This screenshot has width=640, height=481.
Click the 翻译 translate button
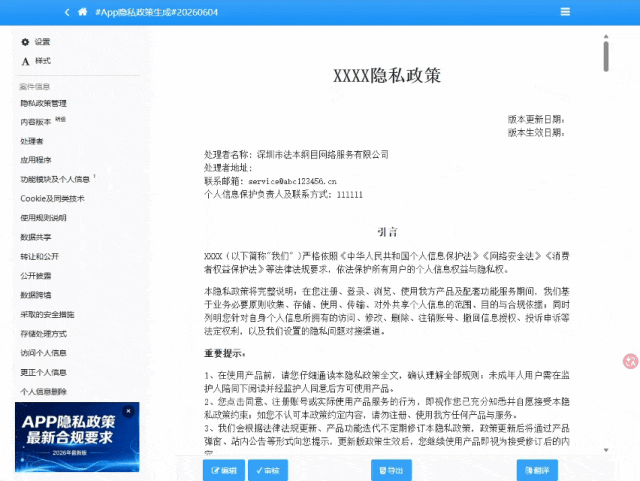point(537,470)
